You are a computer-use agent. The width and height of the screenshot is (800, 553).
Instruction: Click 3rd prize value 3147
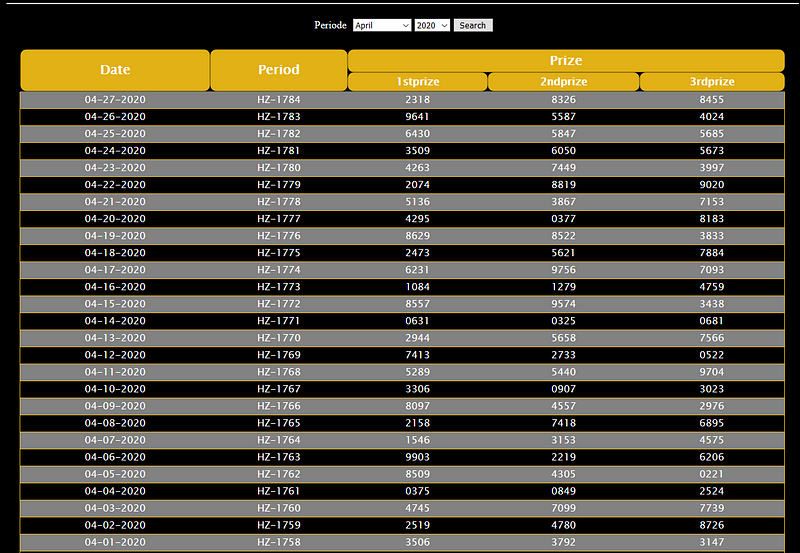712,542
